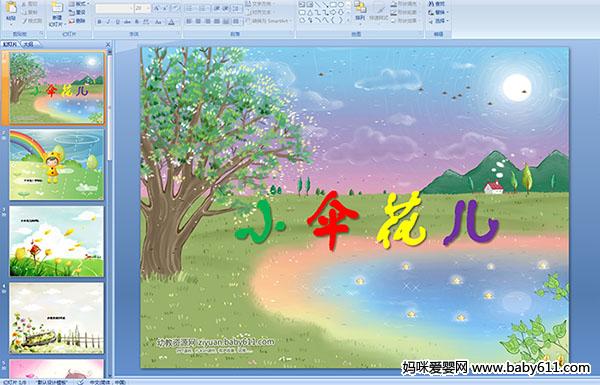This screenshot has height=385, width=600.
Task: Select the rectangle shape in the shapes gallery
Action: click(x=333, y=5)
